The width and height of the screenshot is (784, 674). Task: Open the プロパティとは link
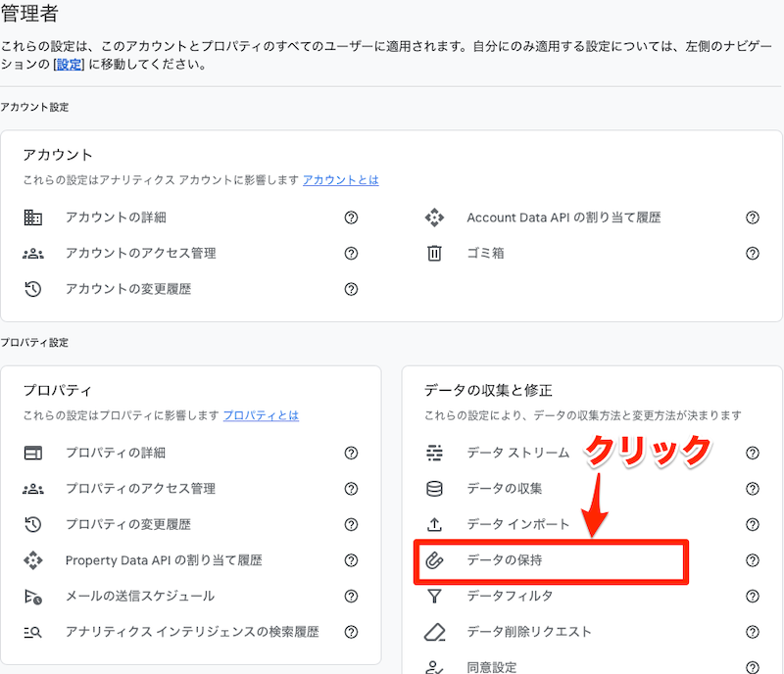[x=261, y=415]
